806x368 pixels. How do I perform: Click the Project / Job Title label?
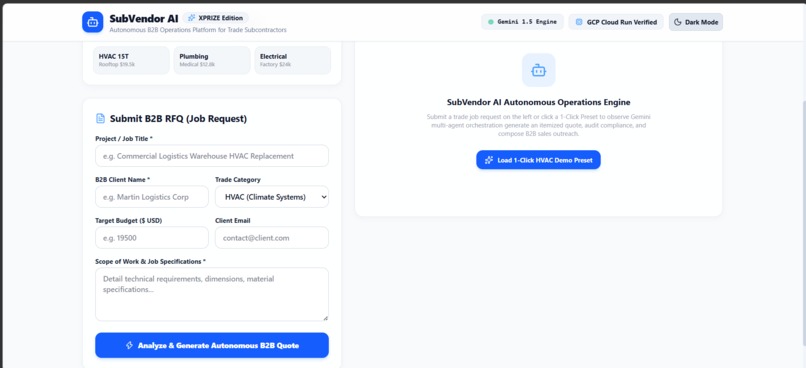(x=124, y=139)
